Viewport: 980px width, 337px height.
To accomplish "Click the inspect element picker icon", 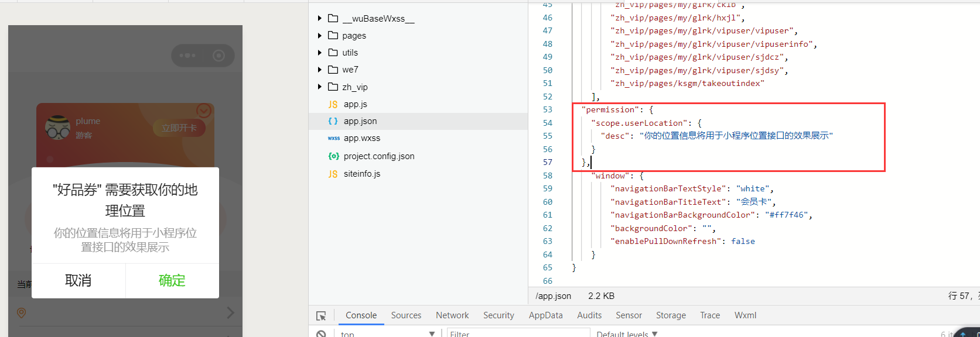I will 321,316.
